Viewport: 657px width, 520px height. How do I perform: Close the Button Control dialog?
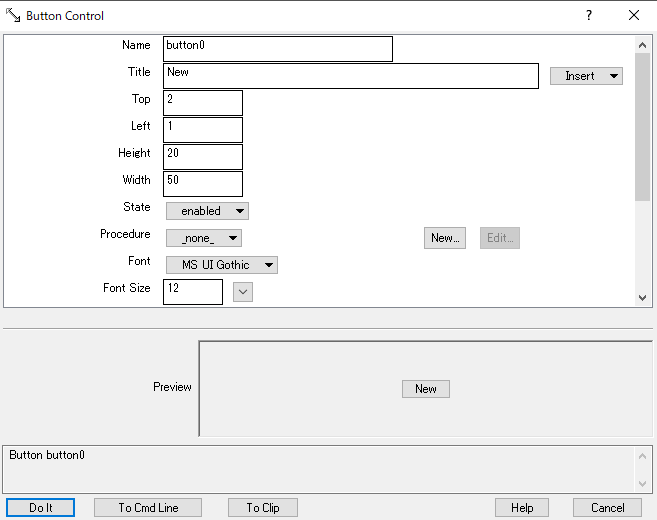[634, 16]
